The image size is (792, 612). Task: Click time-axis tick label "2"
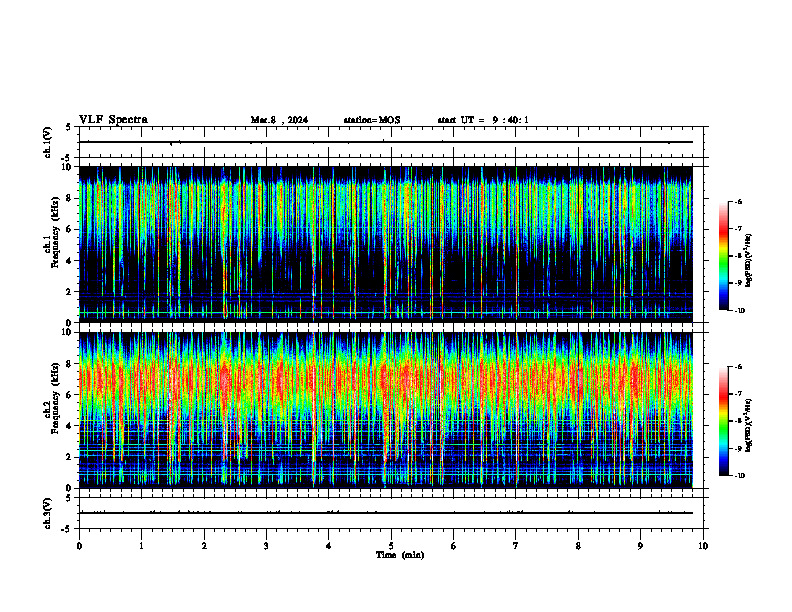[204, 546]
